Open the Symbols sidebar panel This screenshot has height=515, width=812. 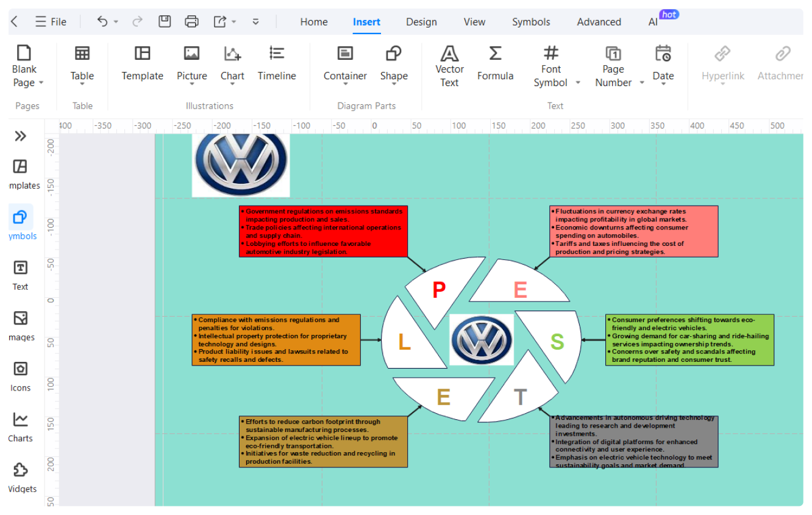point(21,224)
